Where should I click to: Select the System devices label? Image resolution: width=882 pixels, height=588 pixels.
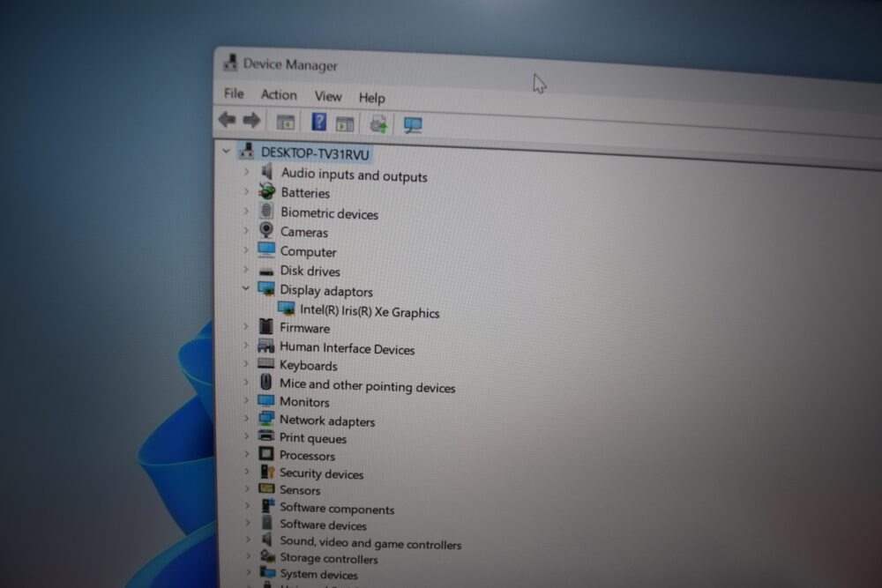tap(319, 575)
